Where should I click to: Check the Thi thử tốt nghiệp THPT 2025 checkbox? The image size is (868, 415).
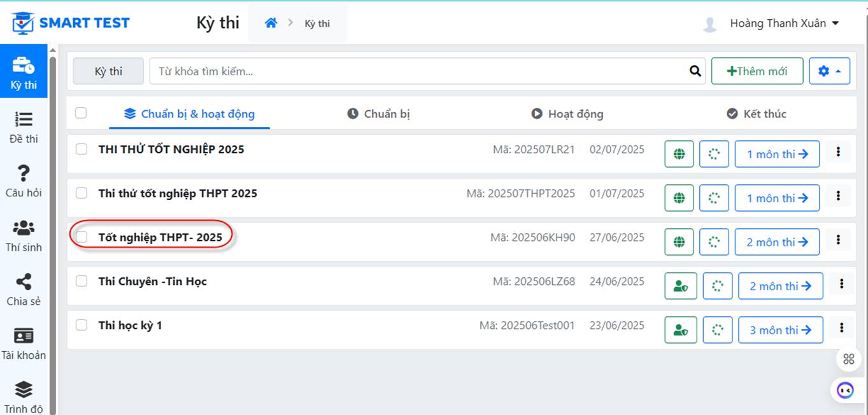82,193
